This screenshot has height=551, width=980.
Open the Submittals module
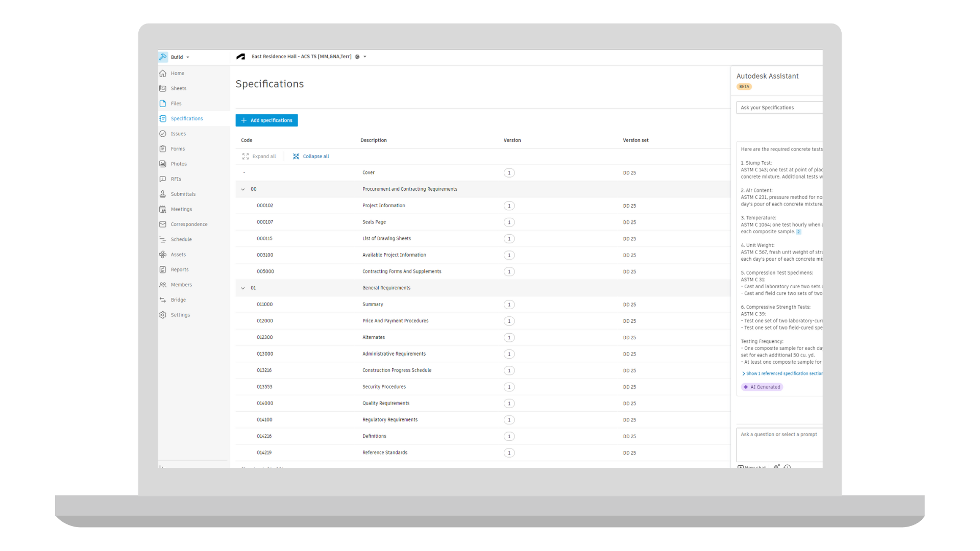pyautogui.click(x=183, y=194)
